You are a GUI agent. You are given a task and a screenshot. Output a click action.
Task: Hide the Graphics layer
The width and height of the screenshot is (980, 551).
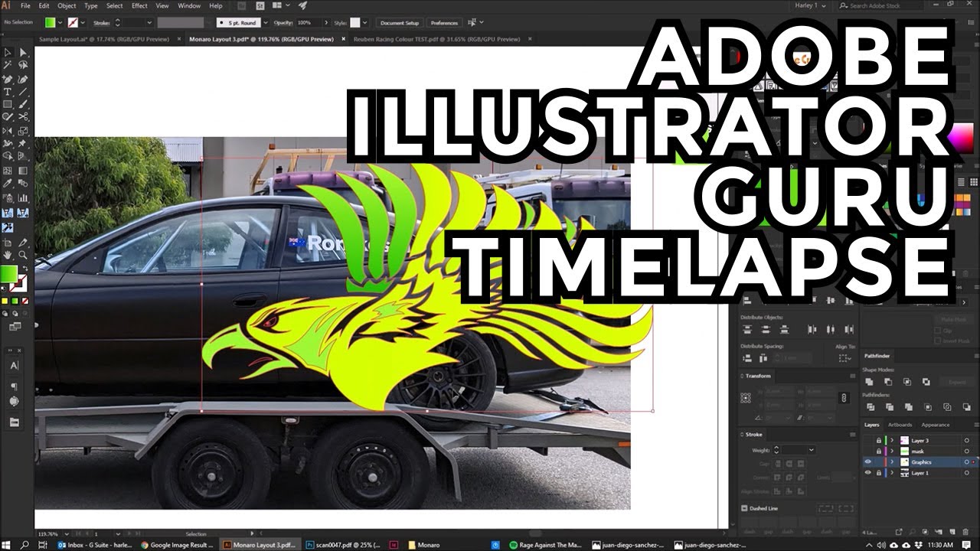pyautogui.click(x=867, y=462)
